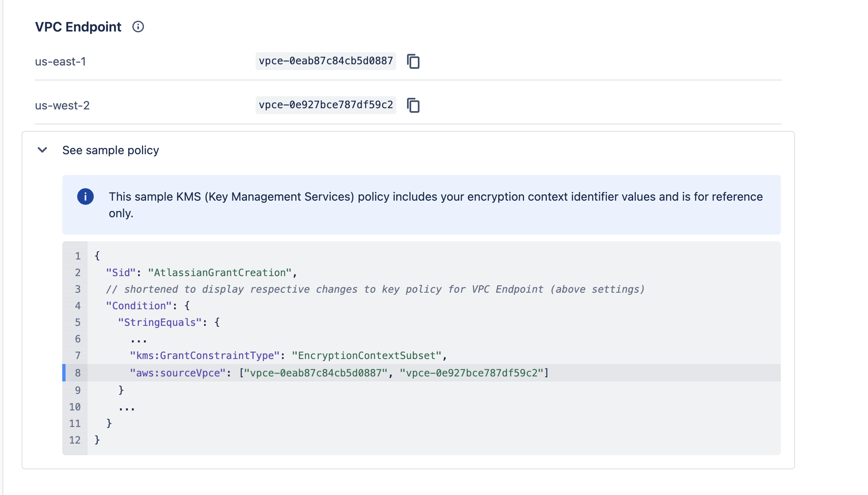Click the See sample policy label

[111, 150]
